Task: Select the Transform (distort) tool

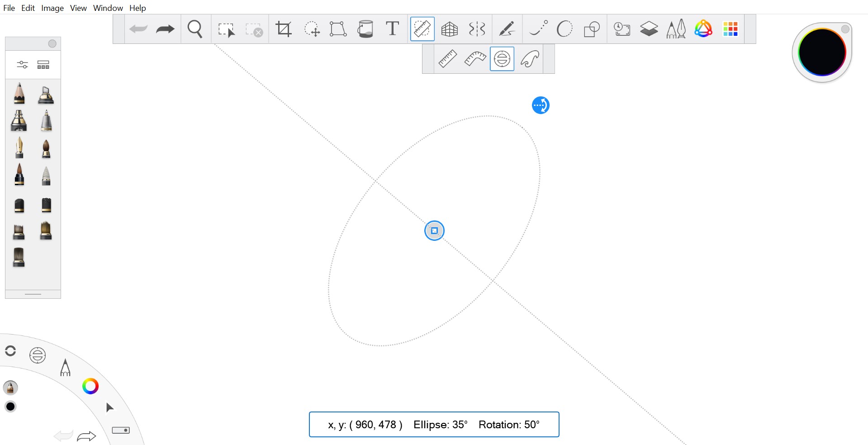Action: point(338,29)
